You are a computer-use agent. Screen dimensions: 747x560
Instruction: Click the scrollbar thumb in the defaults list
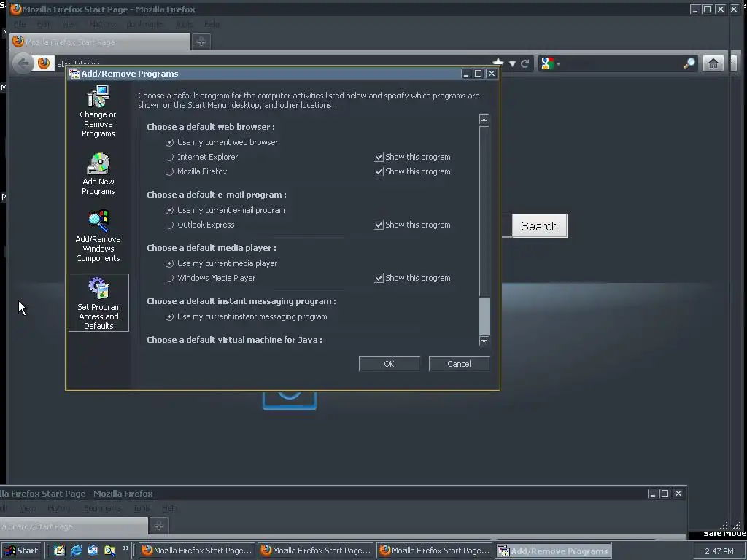pyautogui.click(x=484, y=316)
